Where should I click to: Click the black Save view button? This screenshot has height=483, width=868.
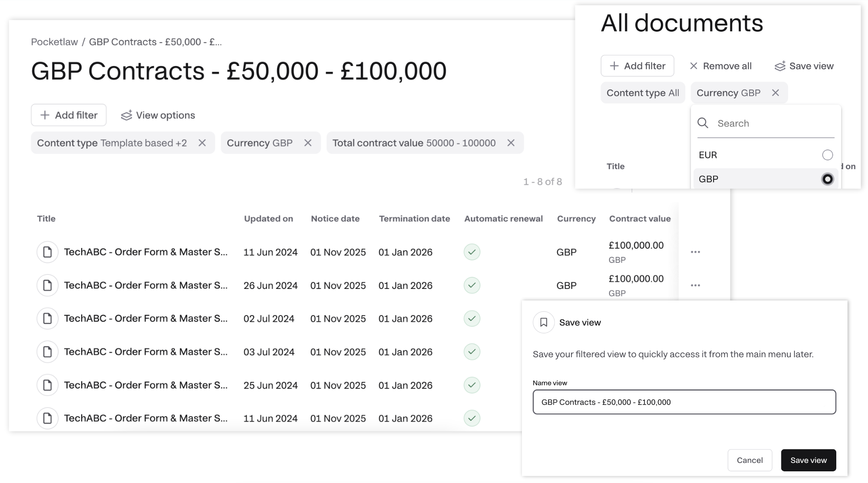pos(808,460)
